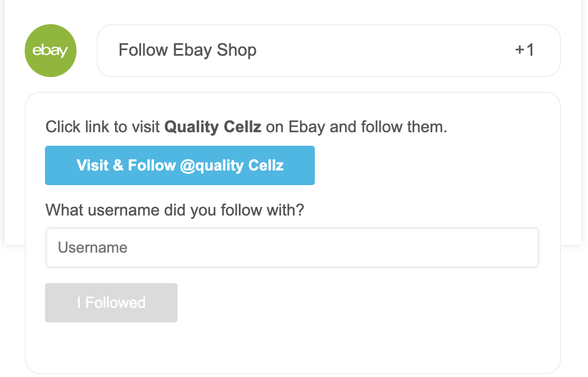The height and width of the screenshot is (377, 588).
Task: Click inside the Username input field
Action: pyautogui.click(x=292, y=247)
